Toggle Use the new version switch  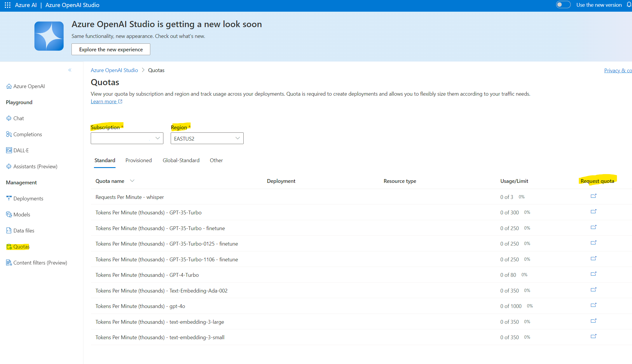click(563, 5)
